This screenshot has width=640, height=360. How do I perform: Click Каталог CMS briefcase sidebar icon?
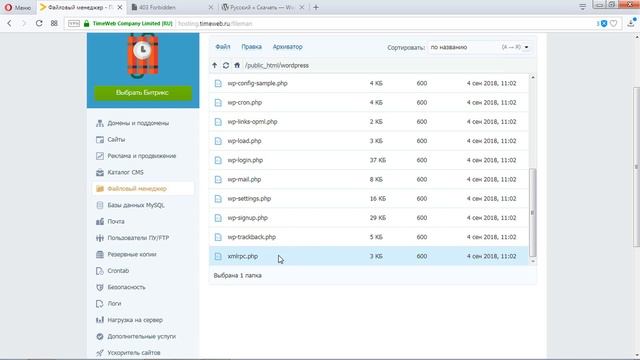[x=100, y=172]
